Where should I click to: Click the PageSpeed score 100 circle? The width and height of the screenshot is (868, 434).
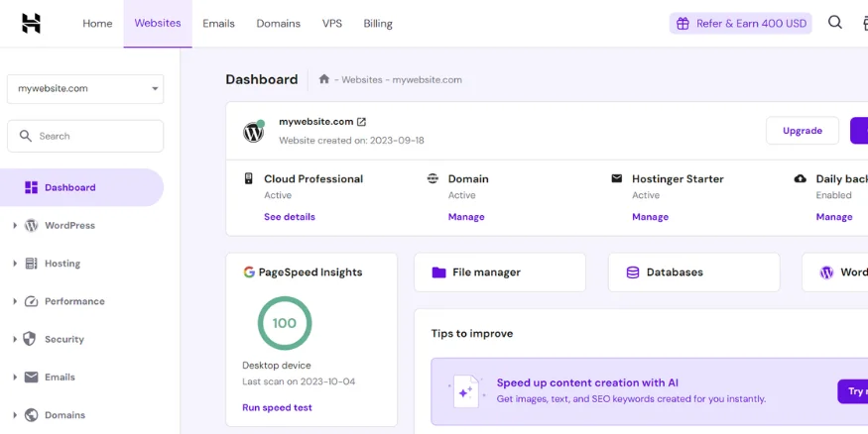(285, 323)
